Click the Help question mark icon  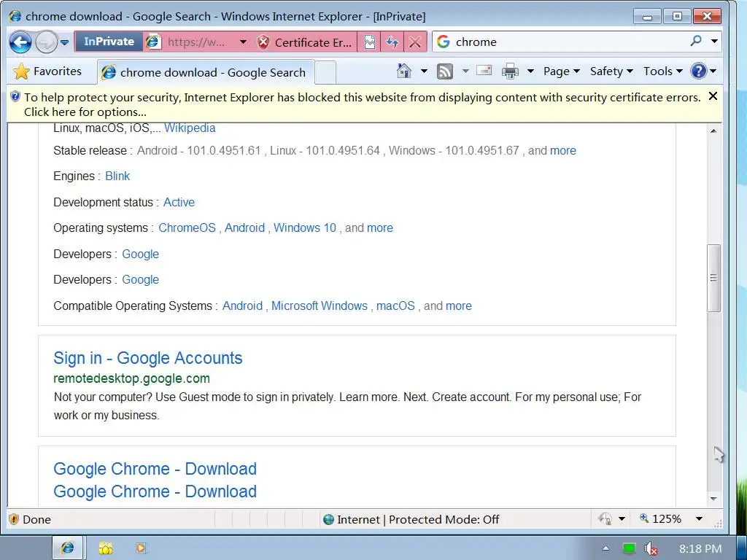(x=698, y=71)
